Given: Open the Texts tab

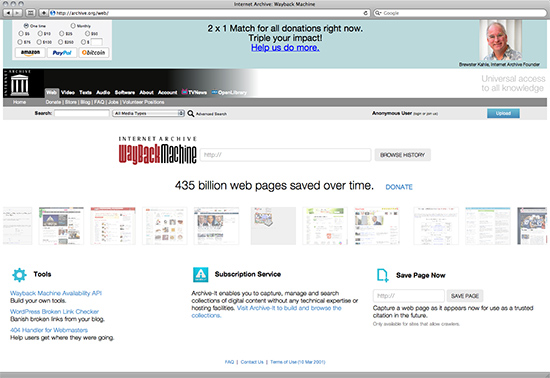Looking at the screenshot, I should click(85, 93).
